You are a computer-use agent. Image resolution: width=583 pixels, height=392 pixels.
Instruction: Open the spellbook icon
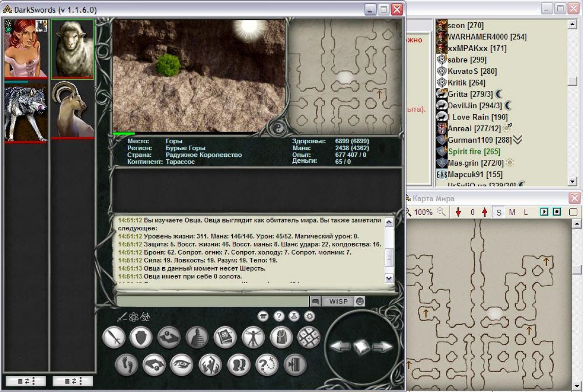coord(225,337)
